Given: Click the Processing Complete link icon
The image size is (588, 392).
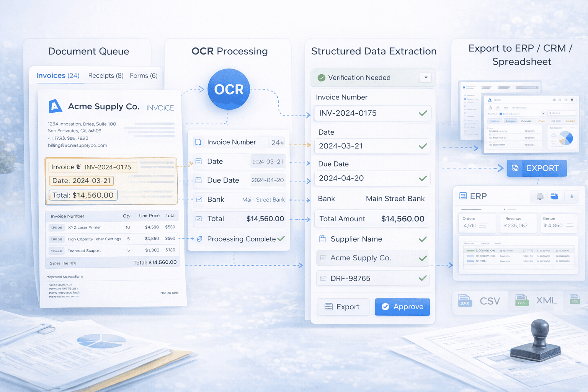Looking at the screenshot, I should pos(199,239).
